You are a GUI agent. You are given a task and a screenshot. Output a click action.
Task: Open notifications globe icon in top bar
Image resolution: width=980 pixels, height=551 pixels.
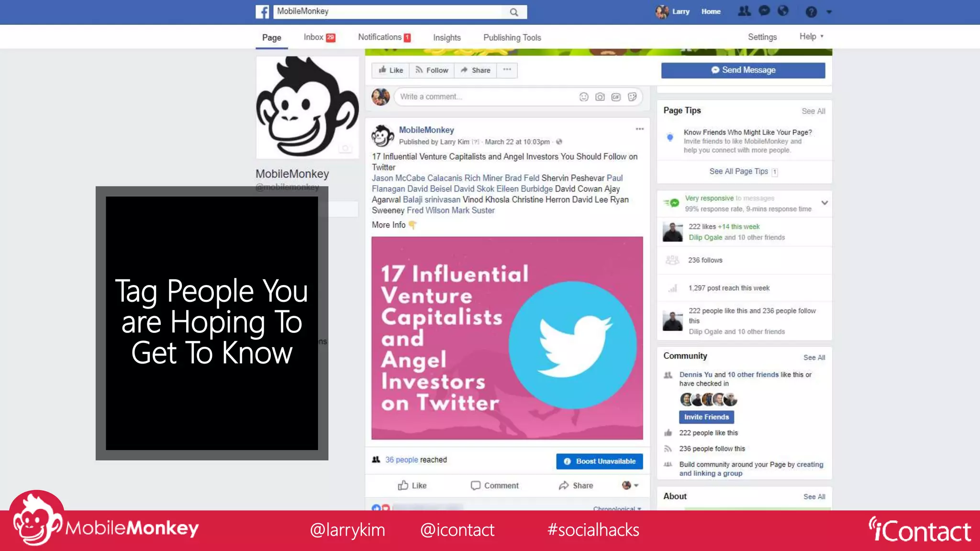[x=783, y=11]
